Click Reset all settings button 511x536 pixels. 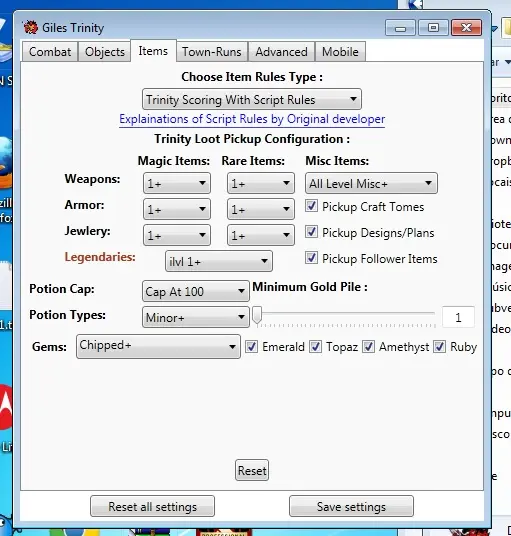(152, 506)
